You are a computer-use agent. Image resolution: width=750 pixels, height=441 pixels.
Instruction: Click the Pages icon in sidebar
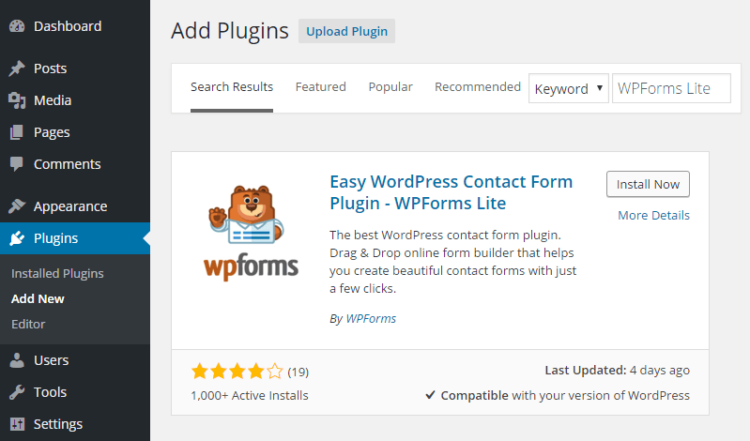click(x=17, y=133)
